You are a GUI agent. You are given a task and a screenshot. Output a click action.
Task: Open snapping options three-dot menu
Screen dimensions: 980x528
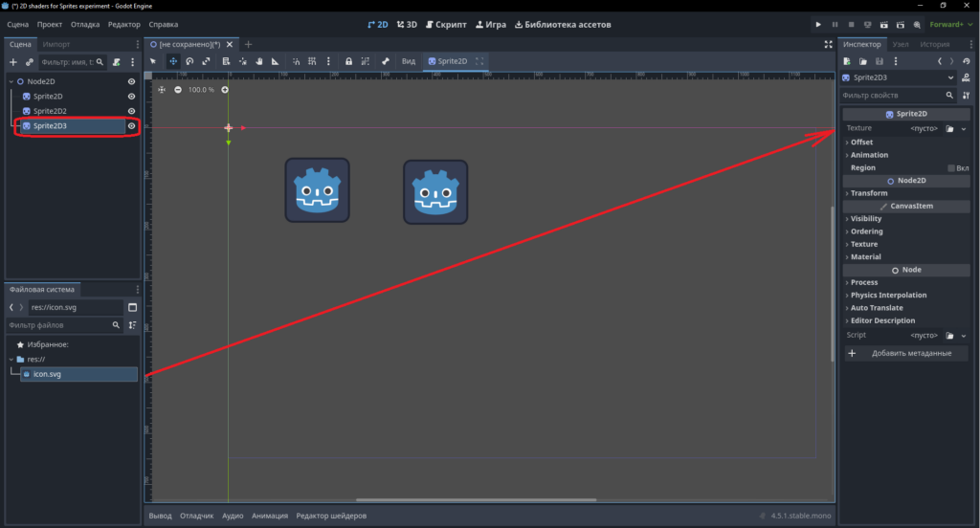coord(328,61)
